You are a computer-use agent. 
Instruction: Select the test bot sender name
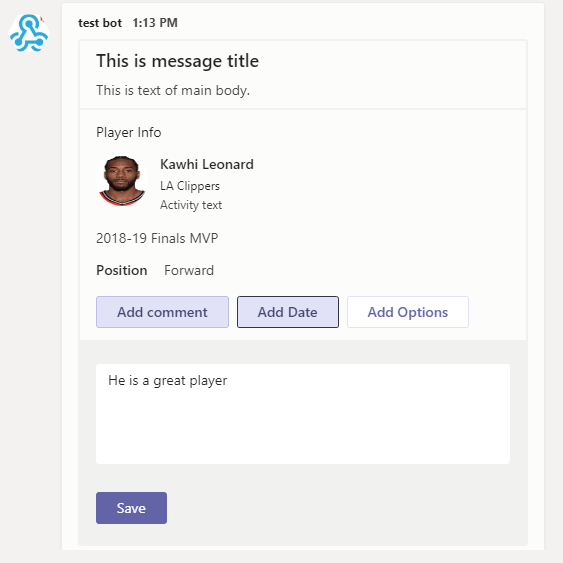(x=100, y=23)
